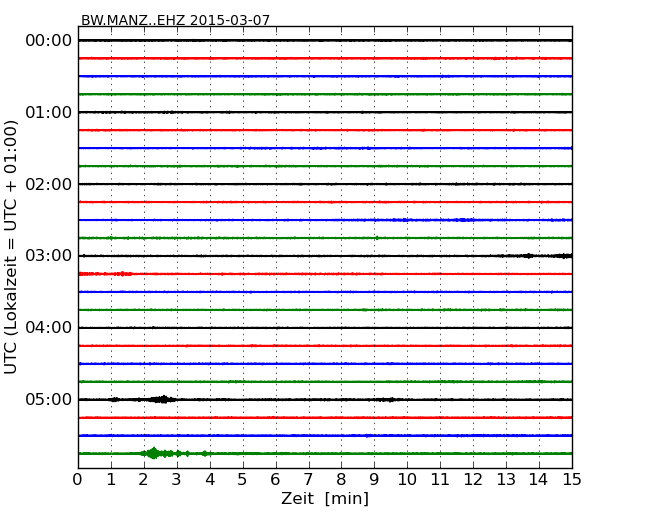Click the plot title BW.MANZ..EHZ 2015-03-07
The height and width of the screenshot is (520, 650).
175,20
